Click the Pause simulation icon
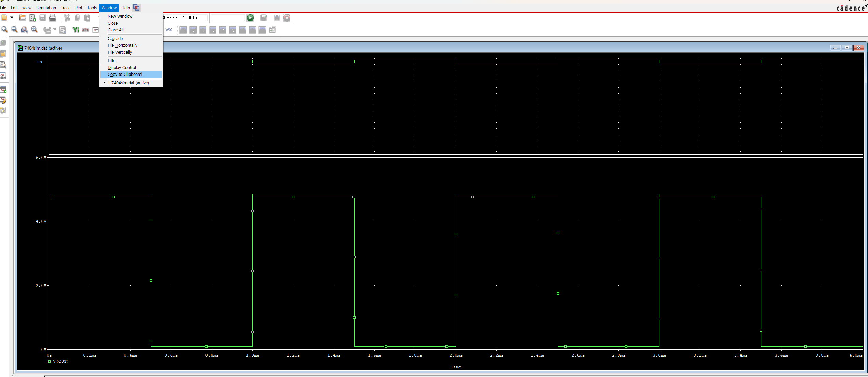The height and width of the screenshot is (377, 868). pyautogui.click(x=277, y=18)
